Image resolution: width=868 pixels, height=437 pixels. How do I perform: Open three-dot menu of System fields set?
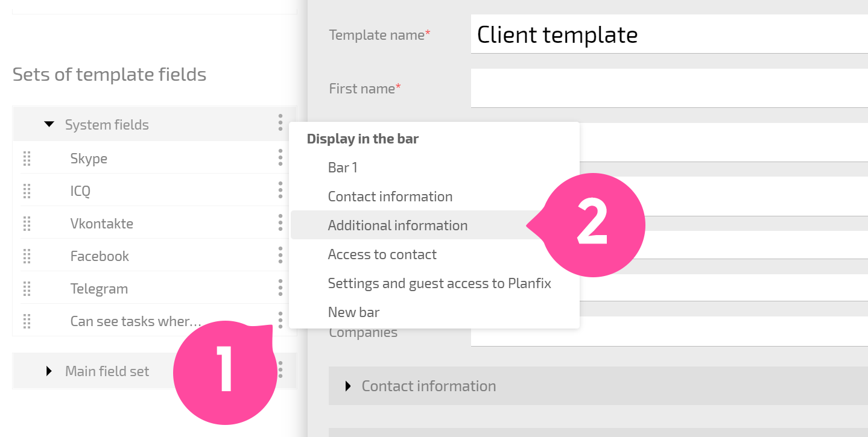pos(280,122)
